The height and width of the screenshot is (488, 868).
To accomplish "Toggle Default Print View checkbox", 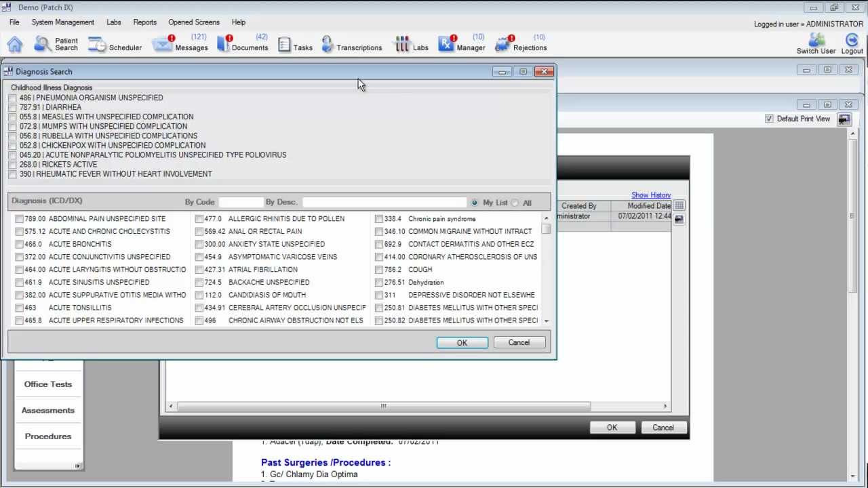I will tap(769, 119).
